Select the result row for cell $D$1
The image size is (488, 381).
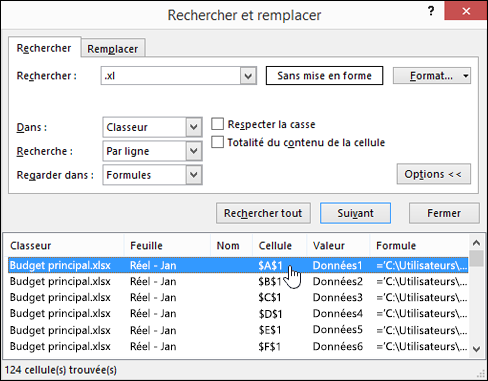pyautogui.click(x=238, y=314)
